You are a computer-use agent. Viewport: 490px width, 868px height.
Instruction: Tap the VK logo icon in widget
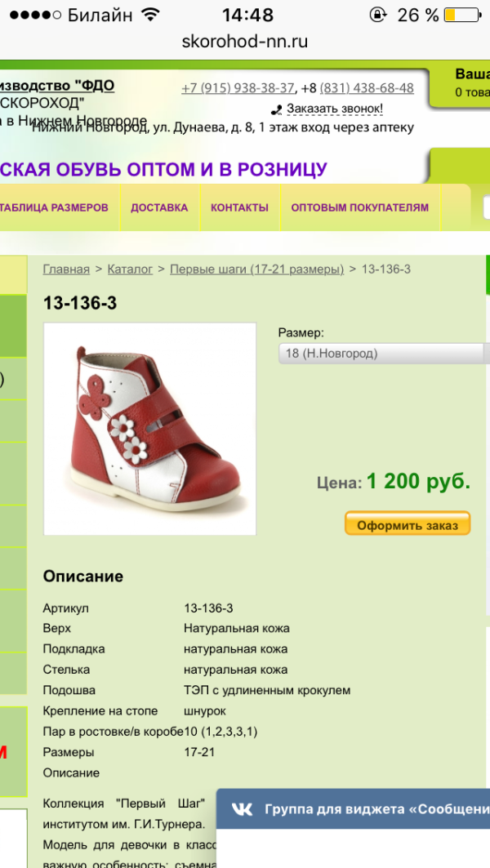(x=242, y=808)
